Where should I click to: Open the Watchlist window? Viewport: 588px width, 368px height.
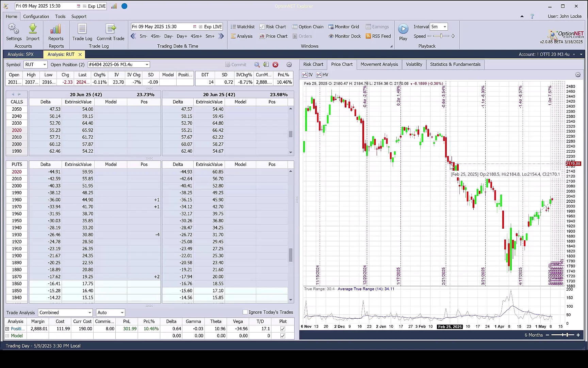click(x=243, y=27)
